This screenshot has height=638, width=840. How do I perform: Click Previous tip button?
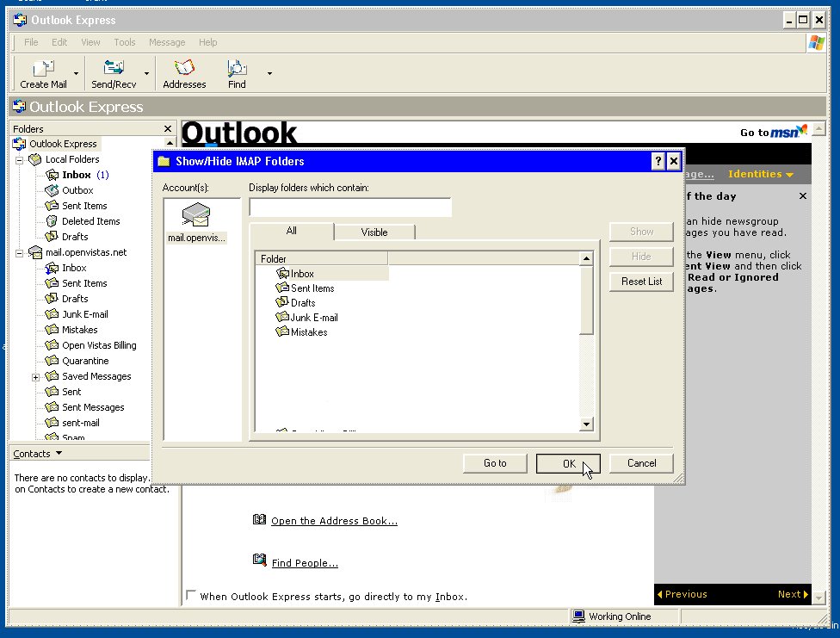pos(682,594)
